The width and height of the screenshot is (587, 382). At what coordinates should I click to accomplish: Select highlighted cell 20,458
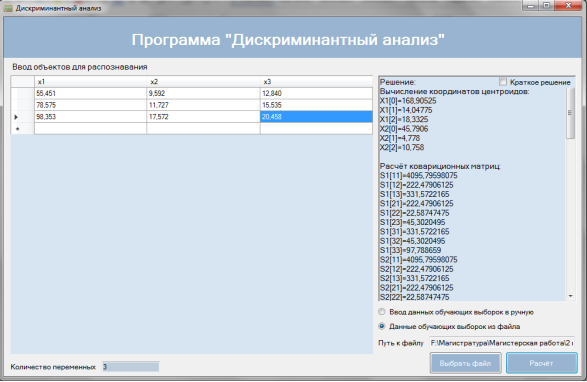tap(316, 116)
